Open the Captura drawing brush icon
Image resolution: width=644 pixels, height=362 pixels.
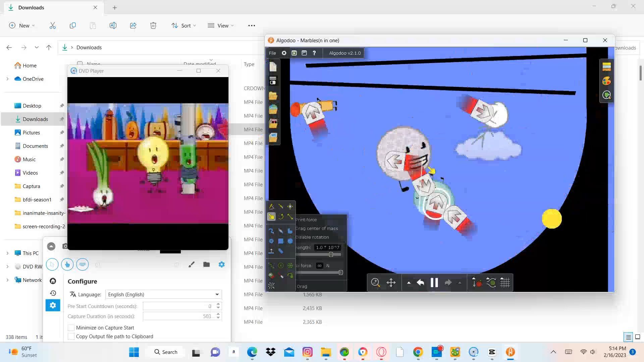click(x=192, y=264)
